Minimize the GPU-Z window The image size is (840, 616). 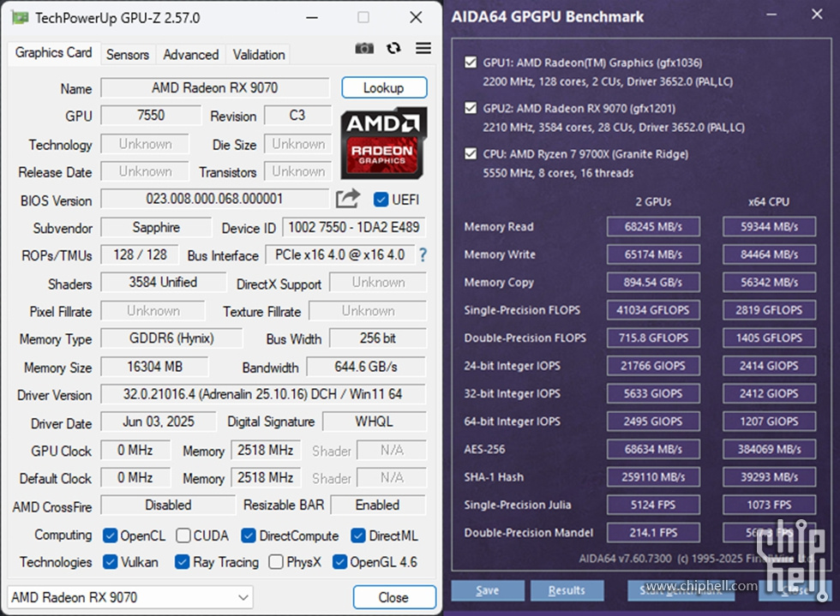click(x=312, y=18)
